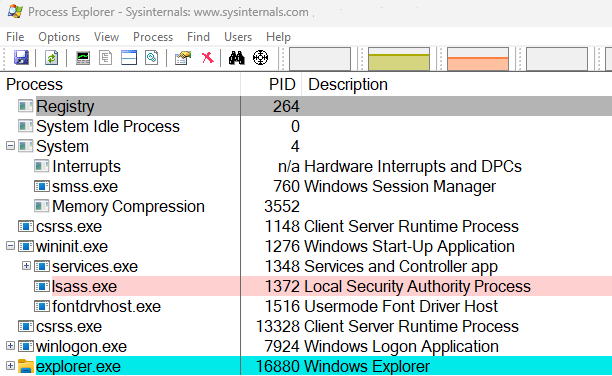Click the Process Explorer title bar app icon
Viewport: 612px width, 376px height.
coord(15,11)
